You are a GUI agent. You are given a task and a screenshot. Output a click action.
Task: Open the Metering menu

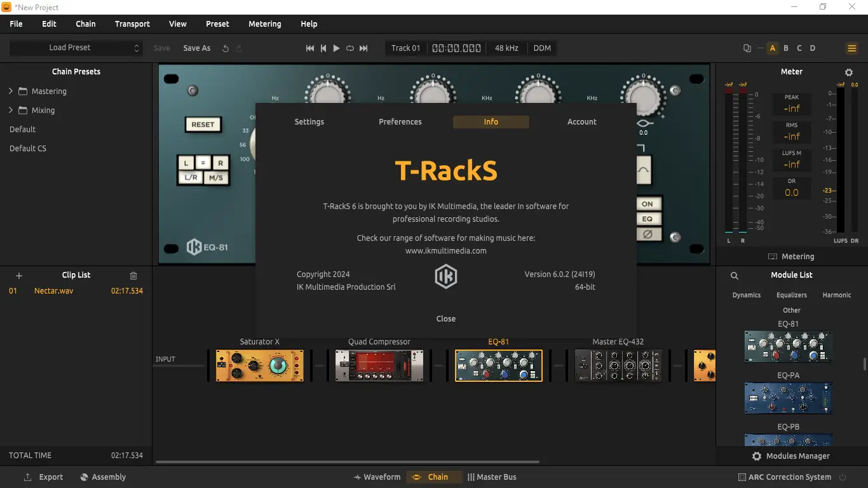coord(264,24)
